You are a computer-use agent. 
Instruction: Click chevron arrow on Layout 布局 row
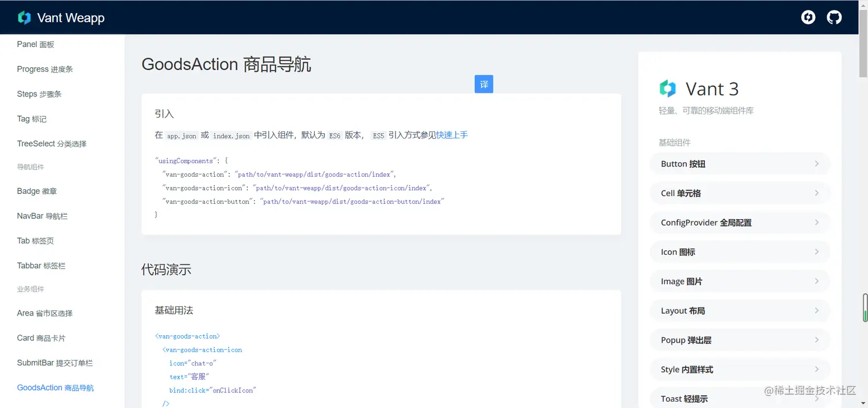pos(816,310)
